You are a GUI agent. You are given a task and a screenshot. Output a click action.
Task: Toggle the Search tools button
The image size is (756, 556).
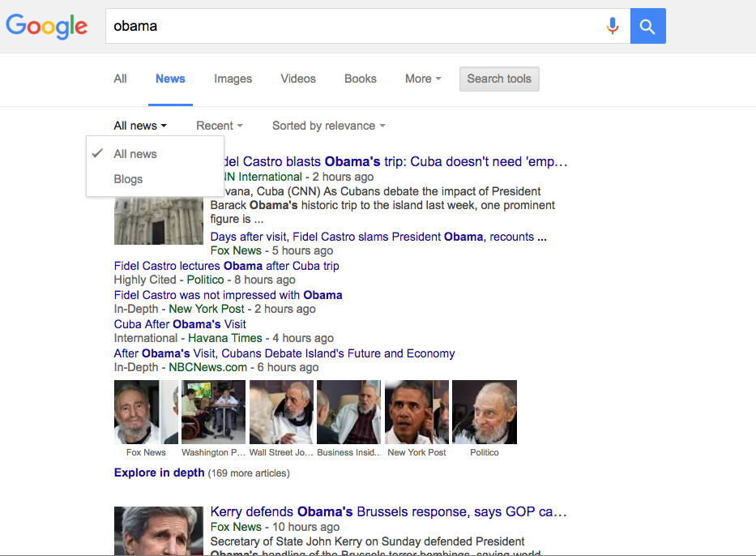[x=499, y=79]
